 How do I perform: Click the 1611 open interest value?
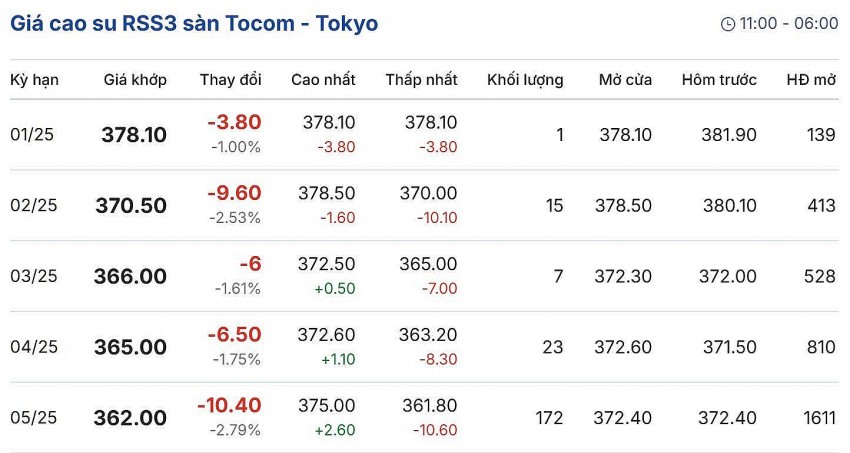(x=817, y=418)
